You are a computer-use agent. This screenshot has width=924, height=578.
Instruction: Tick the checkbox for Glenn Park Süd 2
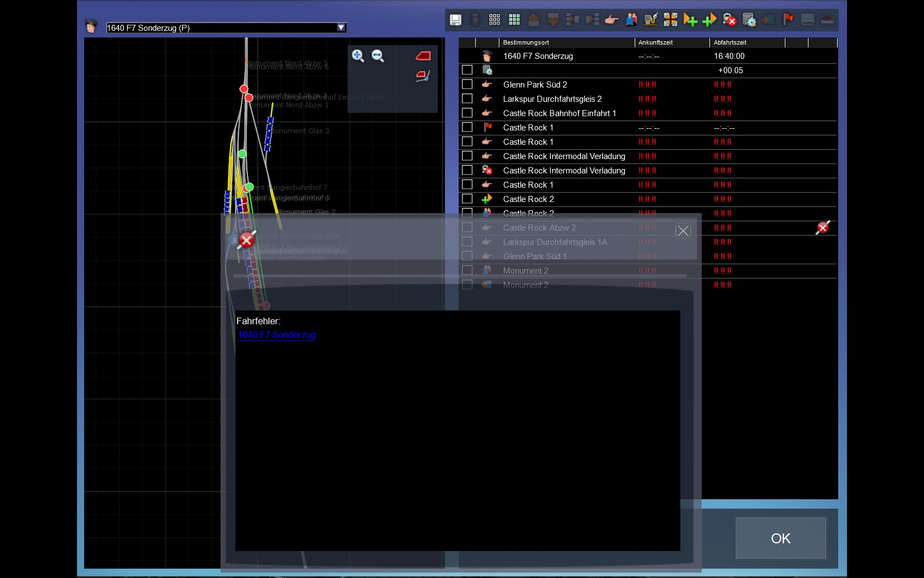[468, 84]
